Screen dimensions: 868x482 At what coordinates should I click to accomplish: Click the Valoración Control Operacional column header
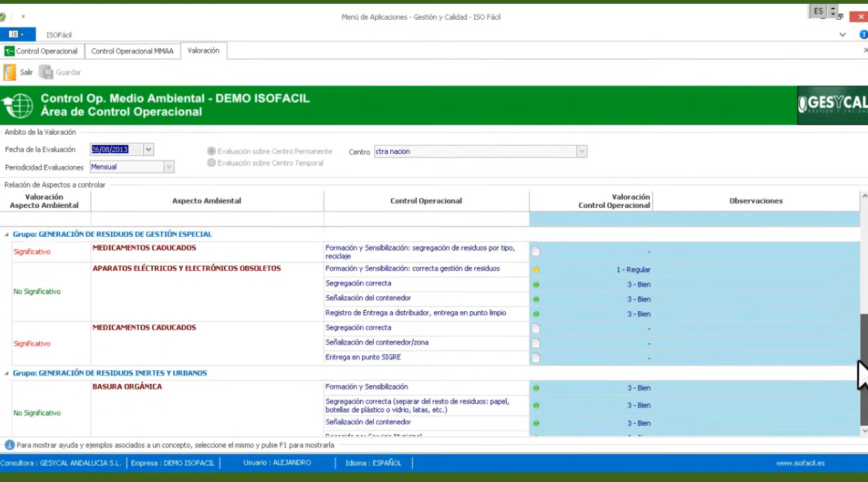click(591, 201)
